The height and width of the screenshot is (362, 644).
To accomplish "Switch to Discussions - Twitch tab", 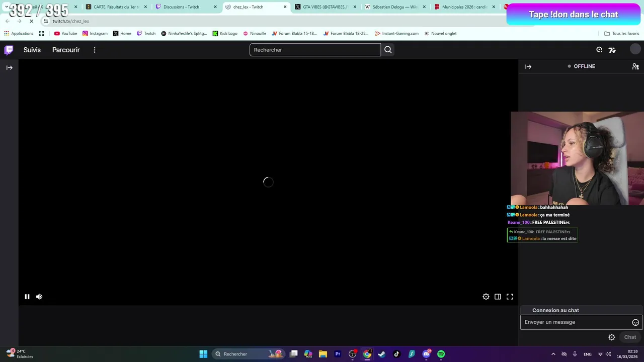I will click(186, 7).
